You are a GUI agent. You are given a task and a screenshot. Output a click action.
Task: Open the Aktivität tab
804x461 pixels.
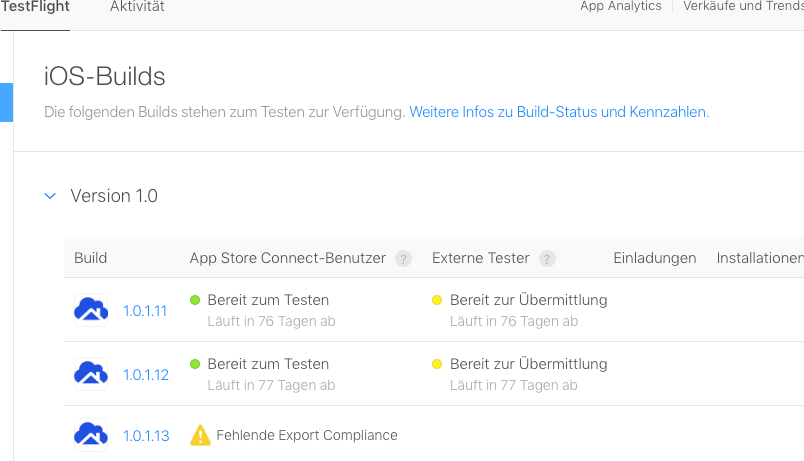pos(137,7)
